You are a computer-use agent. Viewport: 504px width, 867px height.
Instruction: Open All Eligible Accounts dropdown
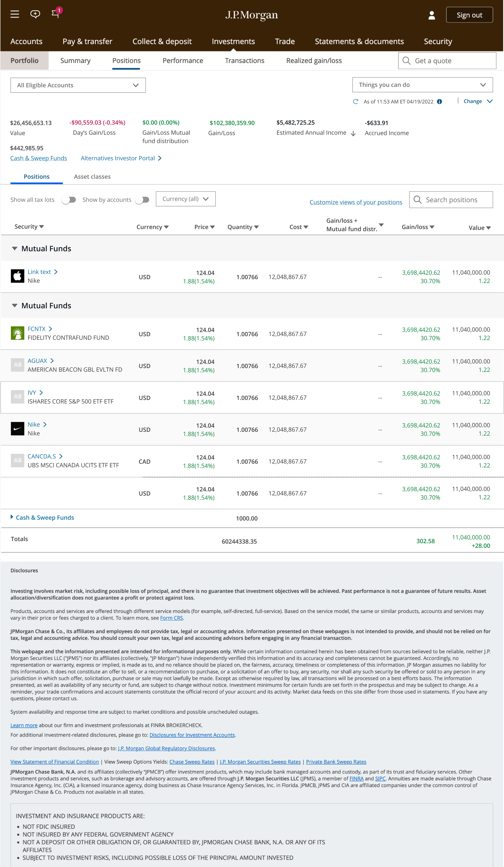click(78, 85)
